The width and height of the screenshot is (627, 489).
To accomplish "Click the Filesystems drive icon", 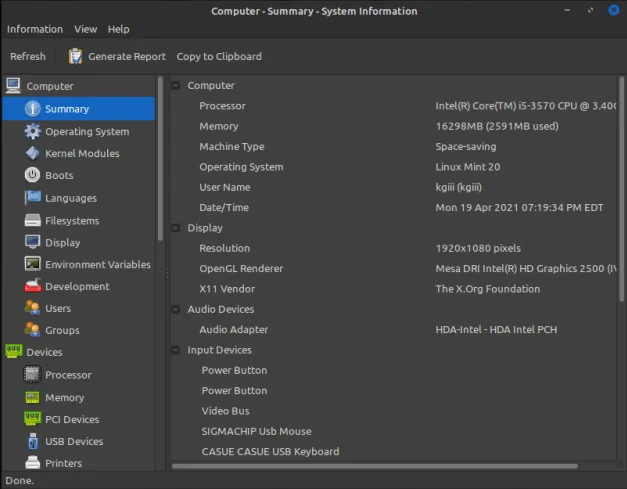I will [32, 220].
